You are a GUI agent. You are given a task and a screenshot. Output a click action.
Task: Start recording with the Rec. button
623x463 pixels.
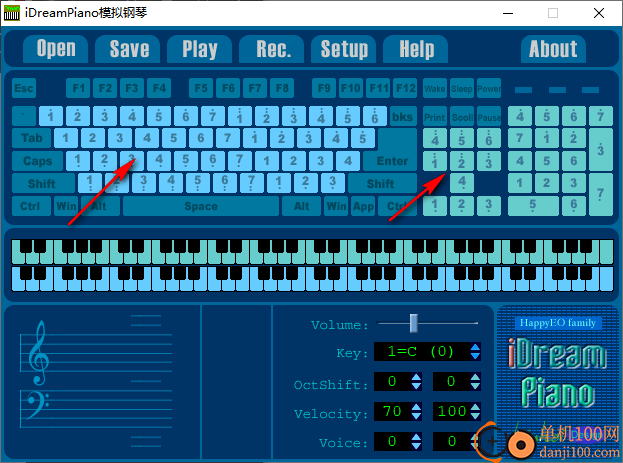(272, 49)
